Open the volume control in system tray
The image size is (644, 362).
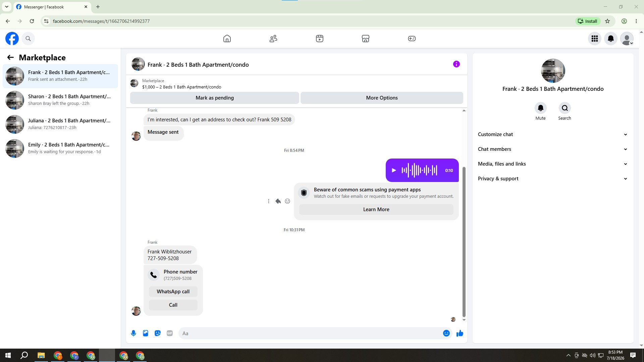click(x=593, y=356)
